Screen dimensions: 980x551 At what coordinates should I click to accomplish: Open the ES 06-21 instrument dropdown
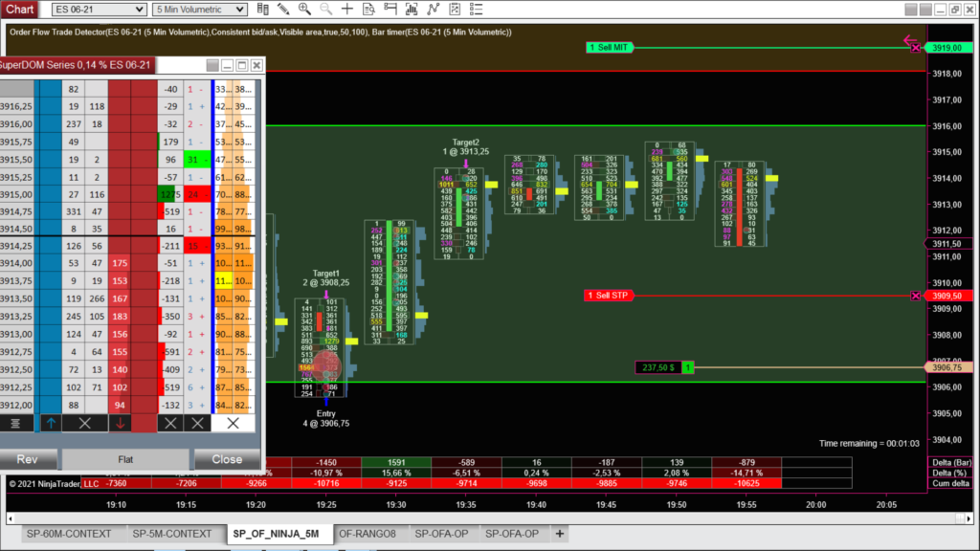[x=99, y=10]
